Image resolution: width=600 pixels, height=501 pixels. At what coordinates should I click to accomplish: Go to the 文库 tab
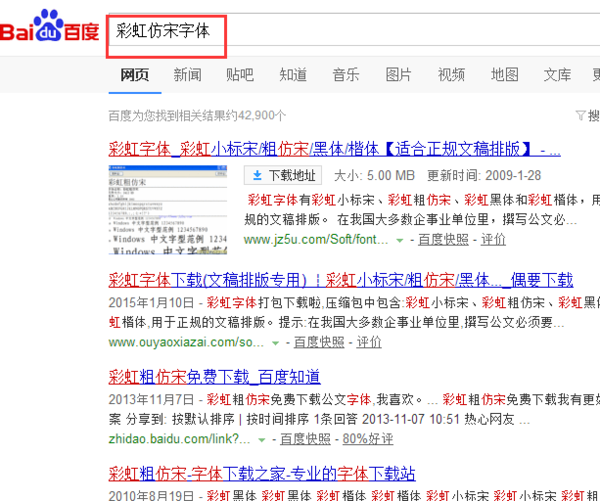[558, 75]
